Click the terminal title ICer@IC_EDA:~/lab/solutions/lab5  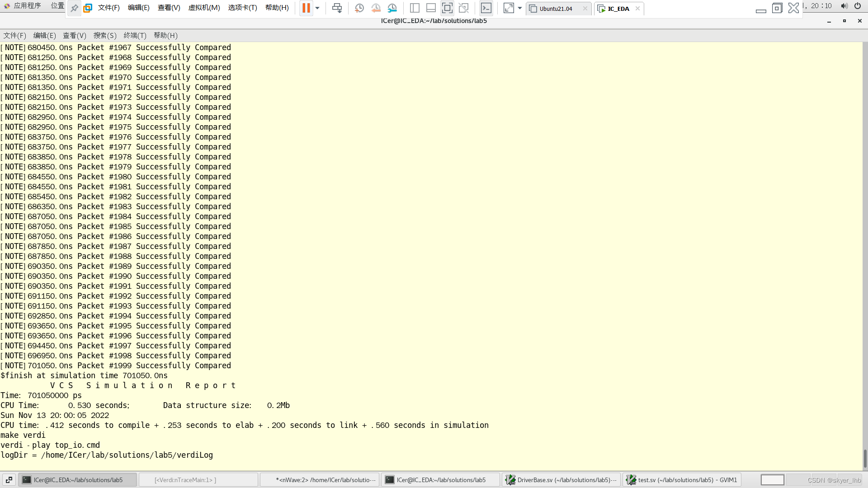[434, 21]
